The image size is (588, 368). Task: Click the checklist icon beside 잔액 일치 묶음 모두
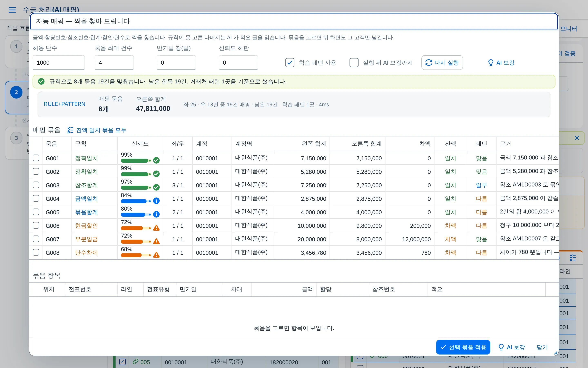70,130
